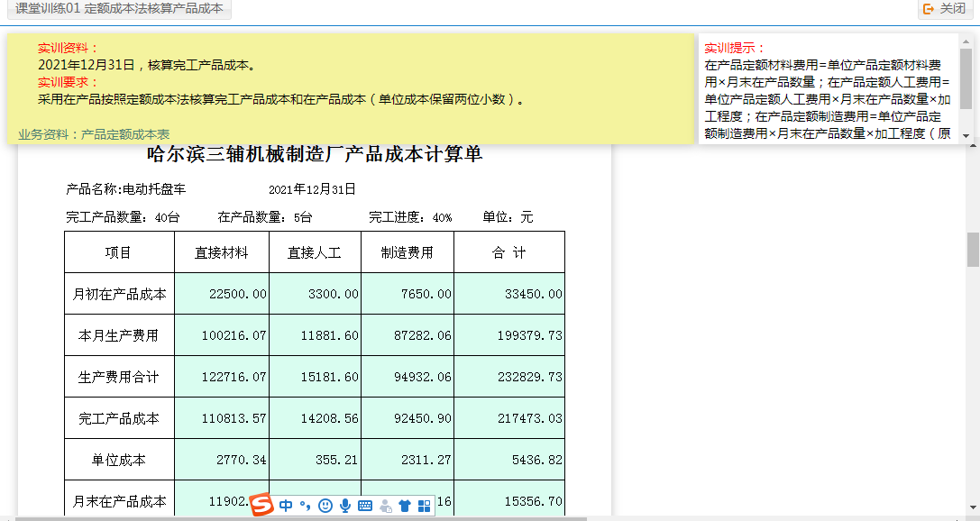Click the horizontal scrollbar at the bottom
Viewport: 980px width, 521px height.
tap(300, 518)
